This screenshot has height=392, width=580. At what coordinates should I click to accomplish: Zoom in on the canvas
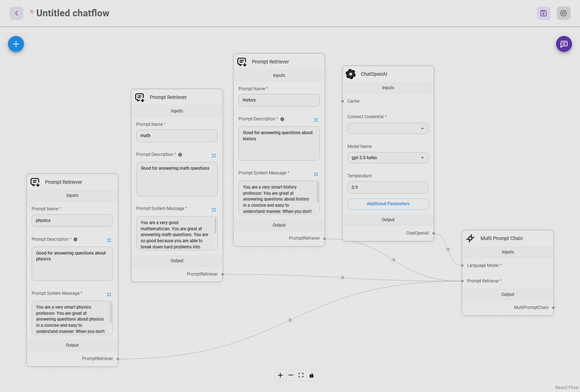[280, 375]
